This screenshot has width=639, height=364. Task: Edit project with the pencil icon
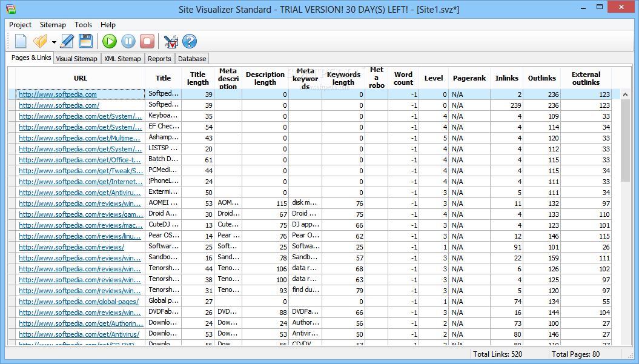[x=67, y=41]
